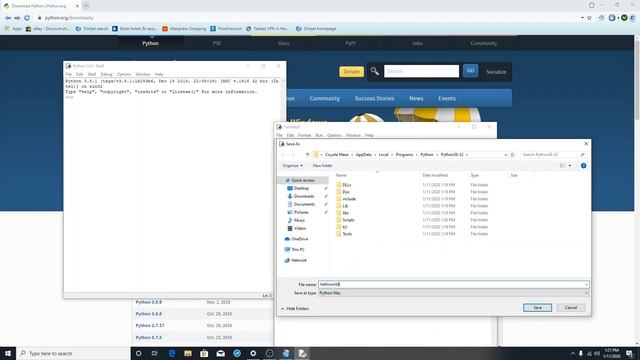Select Pictures in navigation pane
This screenshot has width=640, height=360.
301,212
